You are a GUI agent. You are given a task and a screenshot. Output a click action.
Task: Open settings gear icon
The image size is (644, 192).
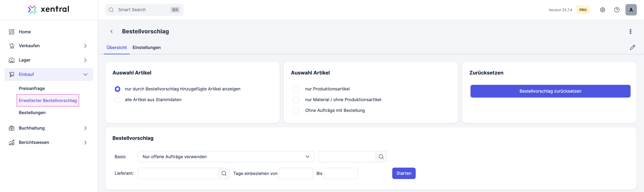click(602, 10)
